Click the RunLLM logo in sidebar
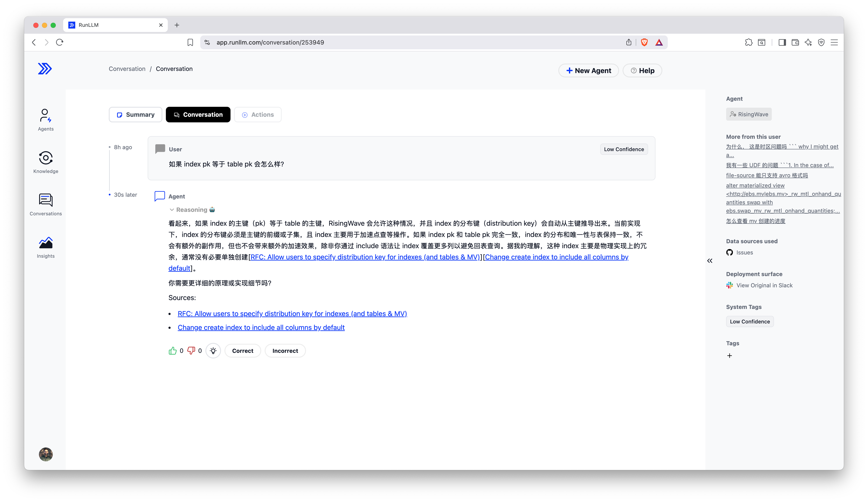This screenshot has height=502, width=868. (45, 69)
